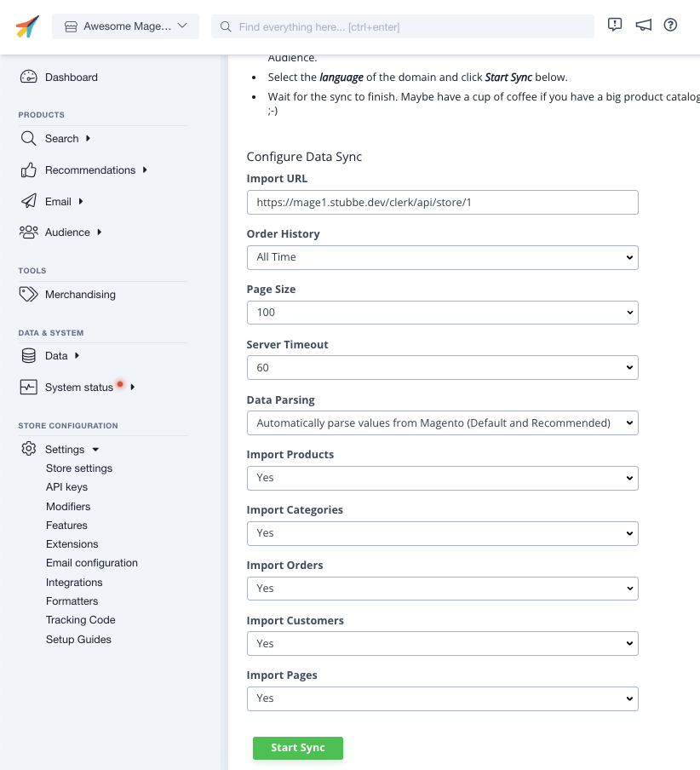Open the Awesome Magento store switcher

pyautogui.click(x=125, y=26)
